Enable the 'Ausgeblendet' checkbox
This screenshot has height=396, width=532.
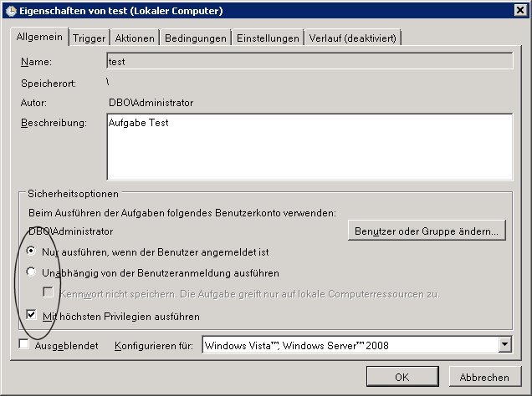(23, 344)
